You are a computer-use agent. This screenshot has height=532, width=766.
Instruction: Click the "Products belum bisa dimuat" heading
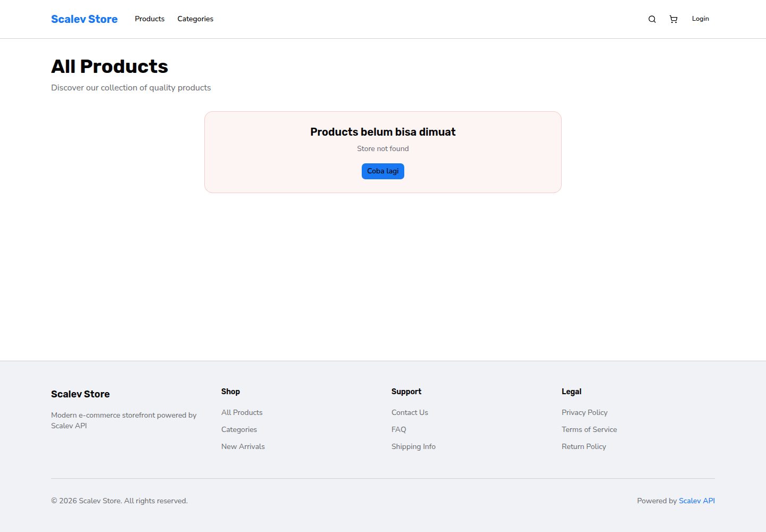click(383, 132)
